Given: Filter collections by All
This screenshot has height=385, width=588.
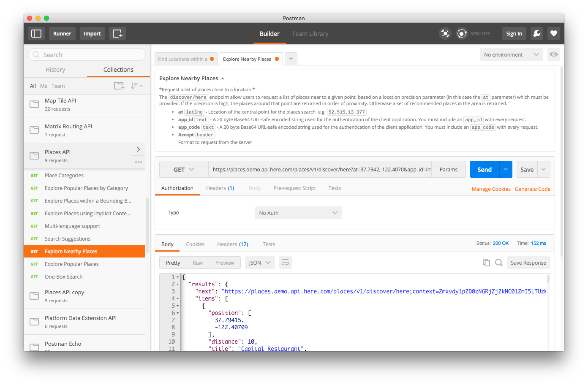Looking at the screenshot, I should pyautogui.click(x=33, y=86).
